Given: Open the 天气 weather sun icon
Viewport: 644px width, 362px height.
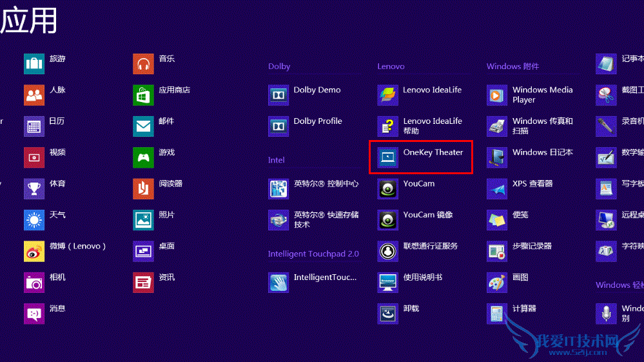Looking at the screenshot, I should coord(34,220).
